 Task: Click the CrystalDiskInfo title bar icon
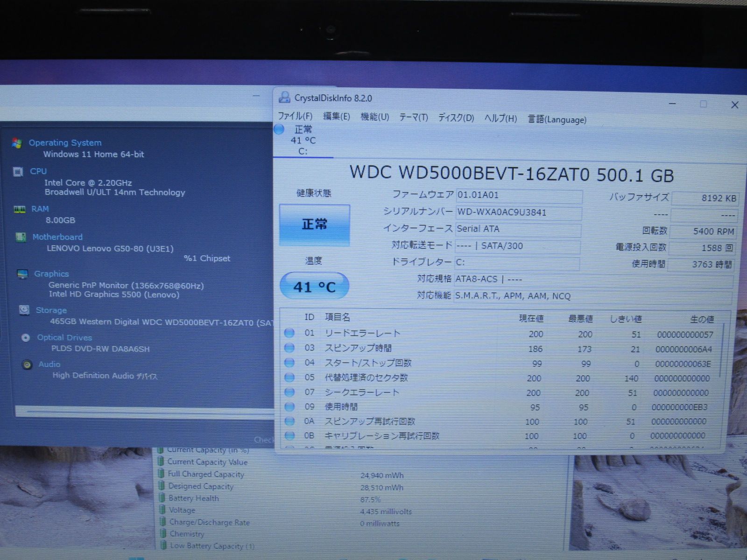(284, 97)
